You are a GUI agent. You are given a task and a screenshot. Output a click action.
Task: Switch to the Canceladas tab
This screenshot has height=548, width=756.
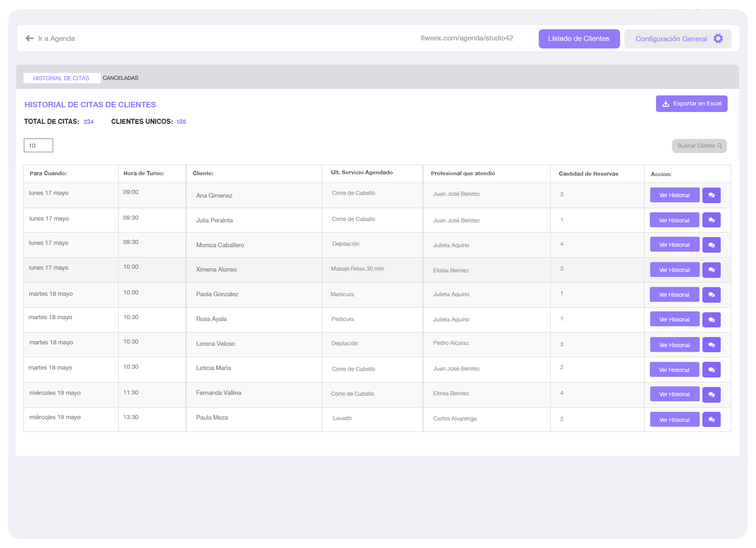tap(121, 78)
